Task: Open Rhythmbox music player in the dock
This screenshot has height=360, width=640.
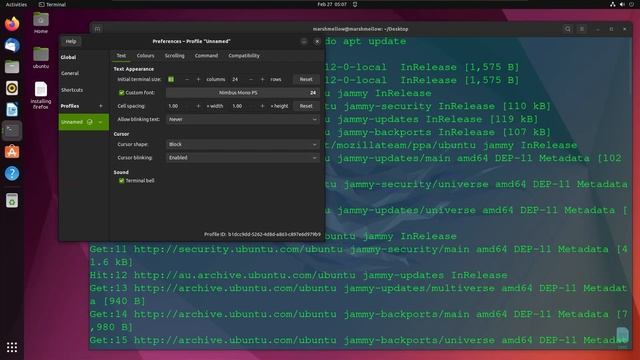Action: [12, 88]
